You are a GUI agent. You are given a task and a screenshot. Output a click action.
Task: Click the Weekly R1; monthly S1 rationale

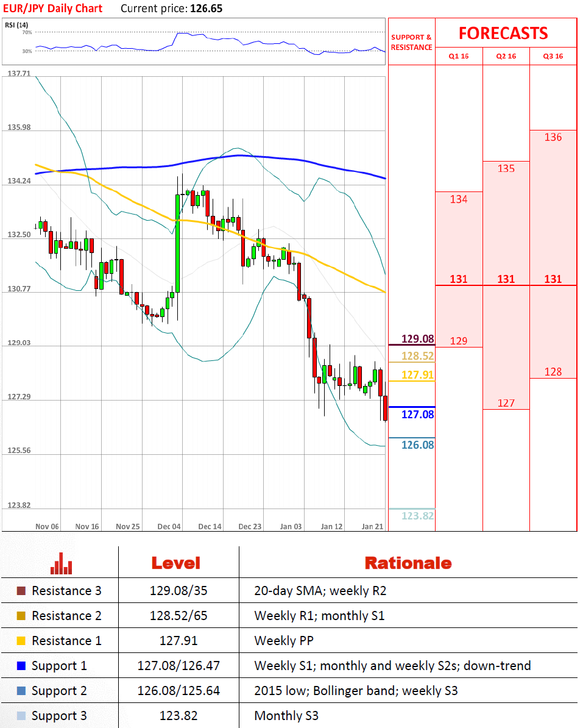[319, 616]
